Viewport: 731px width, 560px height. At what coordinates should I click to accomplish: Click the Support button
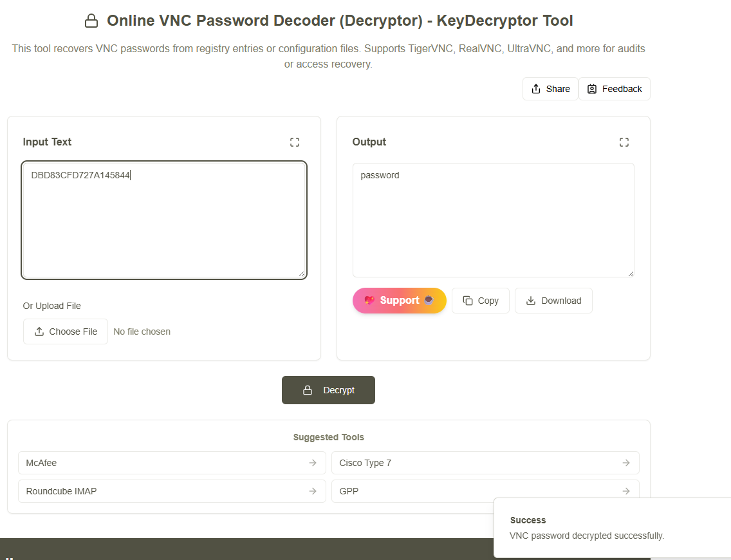(x=399, y=301)
